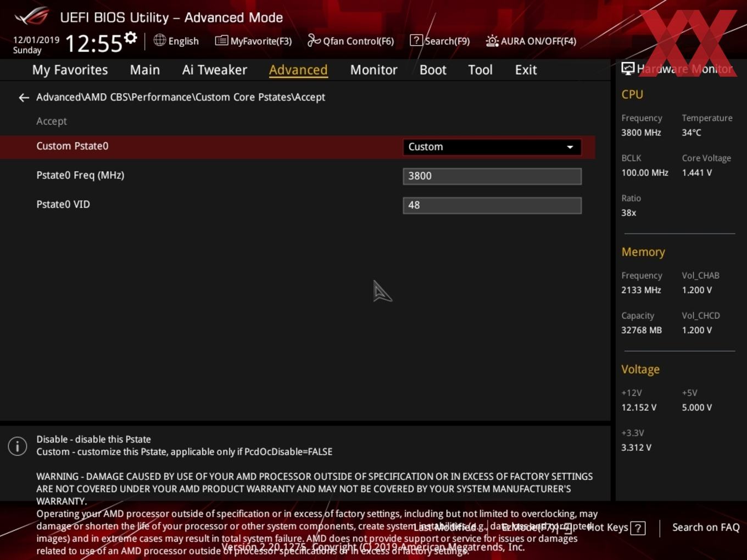Open the Custom Pstate0 dropdown
The image size is (747, 560).
(x=492, y=147)
